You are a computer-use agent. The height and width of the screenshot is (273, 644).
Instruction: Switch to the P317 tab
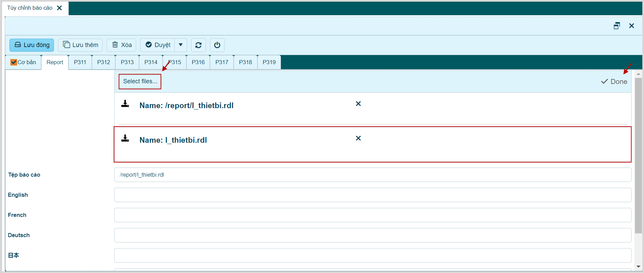pos(222,62)
